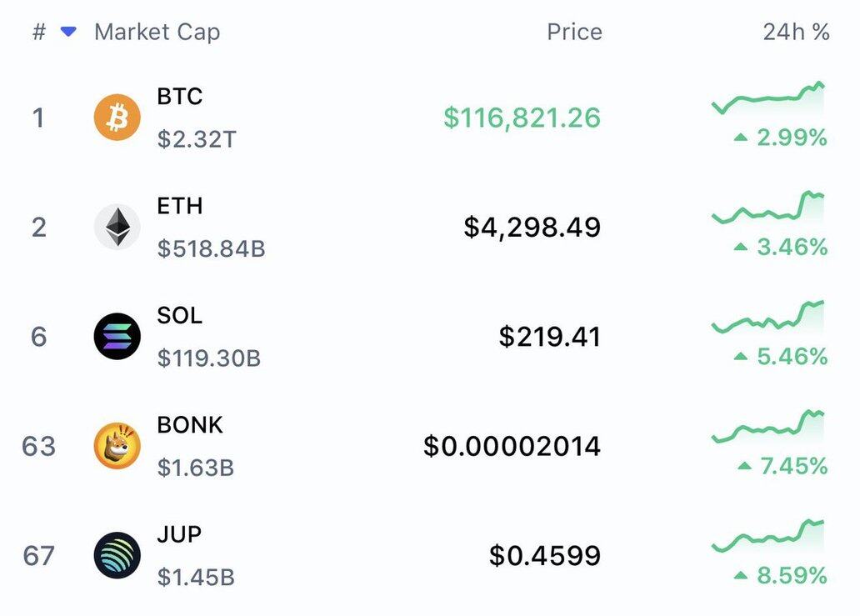Open the ETH 24h sparkline chart

768,208
